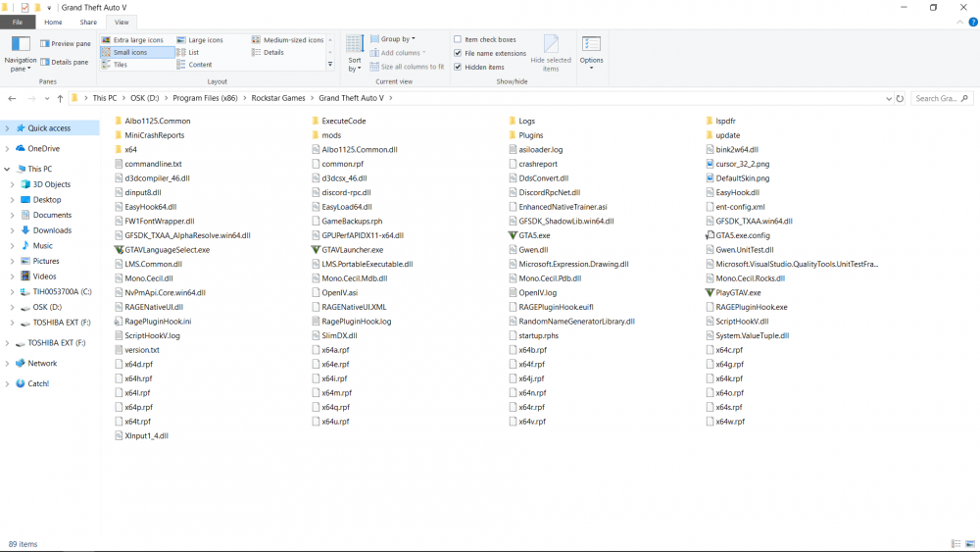
Task: Switch to the Share ribbon tab
Action: [x=88, y=22]
